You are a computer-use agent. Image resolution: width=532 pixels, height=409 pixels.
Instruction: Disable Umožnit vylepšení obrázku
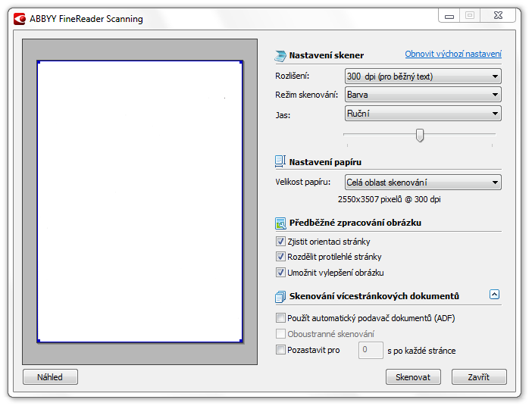pyautogui.click(x=280, y=273)
